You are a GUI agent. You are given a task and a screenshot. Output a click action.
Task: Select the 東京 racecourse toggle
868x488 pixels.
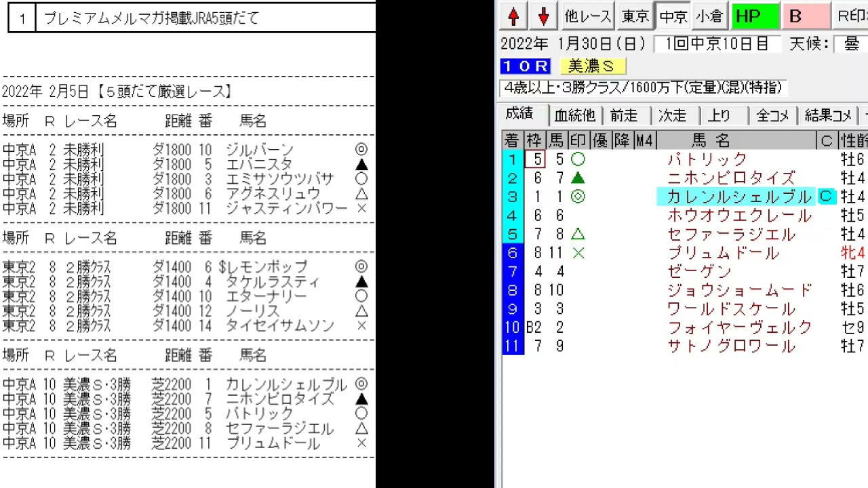coord(635,16)
